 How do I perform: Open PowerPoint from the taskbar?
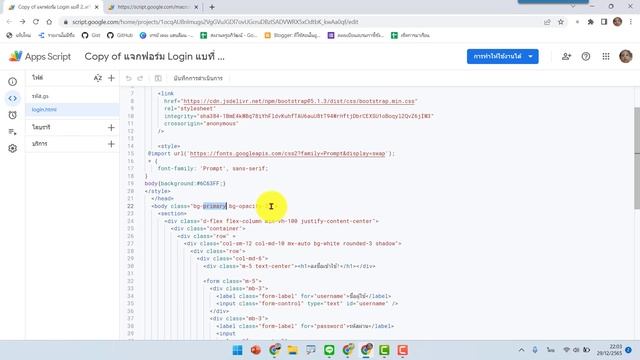256,350
